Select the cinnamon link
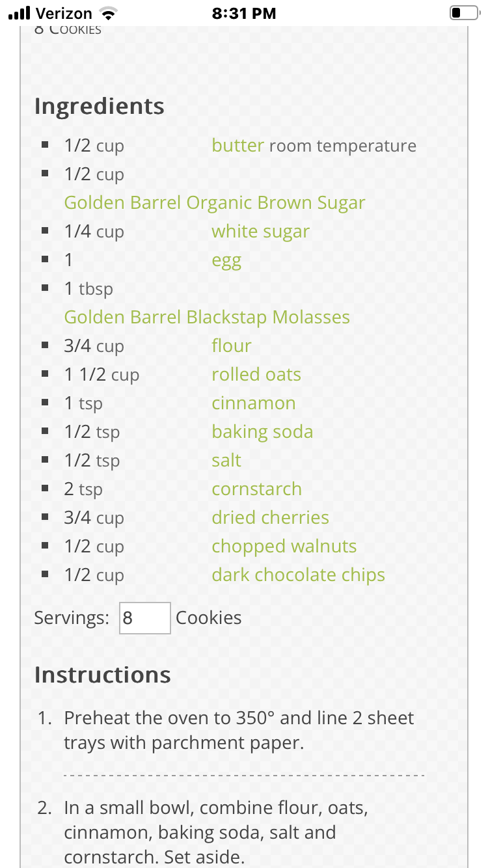The height and width of the screenshot is (868, 488). point(253,403)
